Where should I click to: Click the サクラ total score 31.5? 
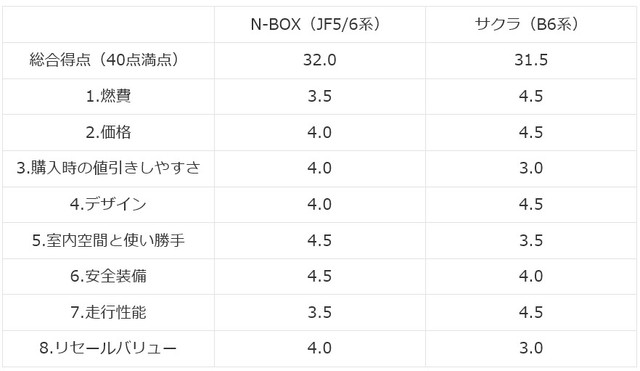[531, 60]
